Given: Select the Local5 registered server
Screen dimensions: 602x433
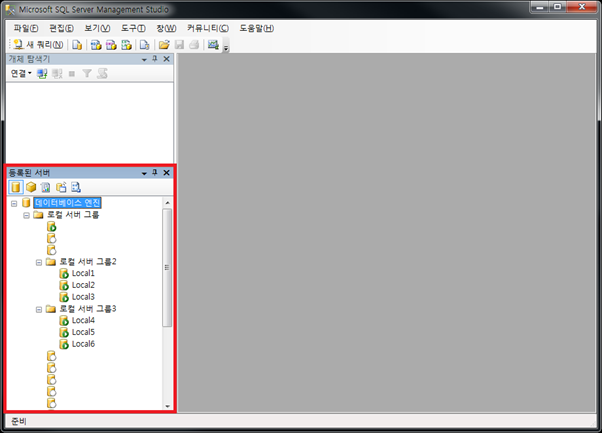Looking at the screenshot, I should click(x=83, y=332).
